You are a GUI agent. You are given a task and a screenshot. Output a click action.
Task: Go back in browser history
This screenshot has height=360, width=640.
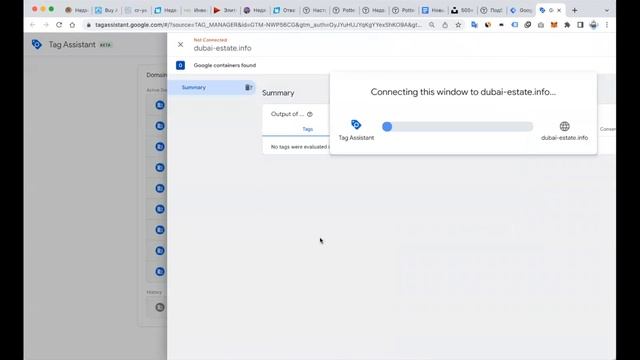33,25
